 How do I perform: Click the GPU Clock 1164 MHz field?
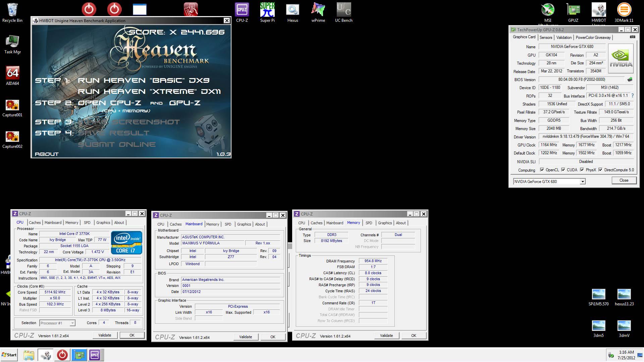549,145
